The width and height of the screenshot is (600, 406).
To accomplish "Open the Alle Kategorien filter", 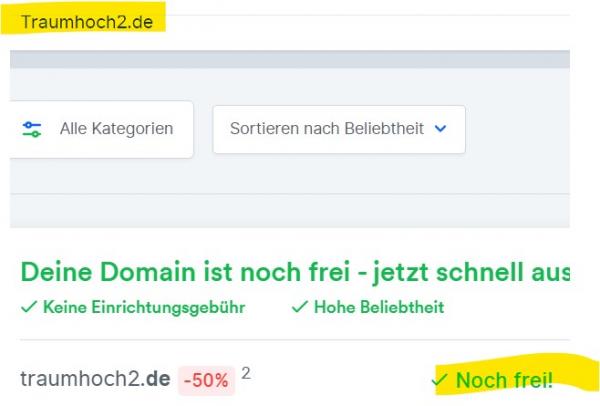I will pyautogui.click(x=101, y=129).
